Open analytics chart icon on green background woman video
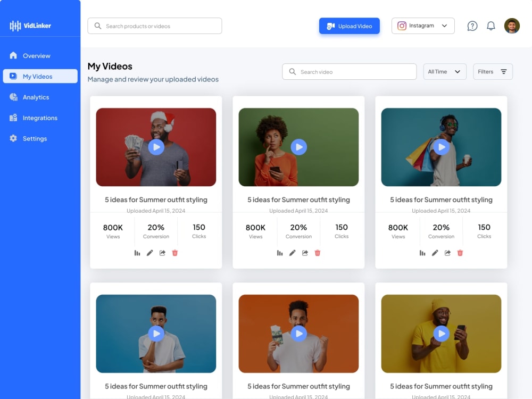This screenshot has height=399, width=532. [x=280, y=253]
